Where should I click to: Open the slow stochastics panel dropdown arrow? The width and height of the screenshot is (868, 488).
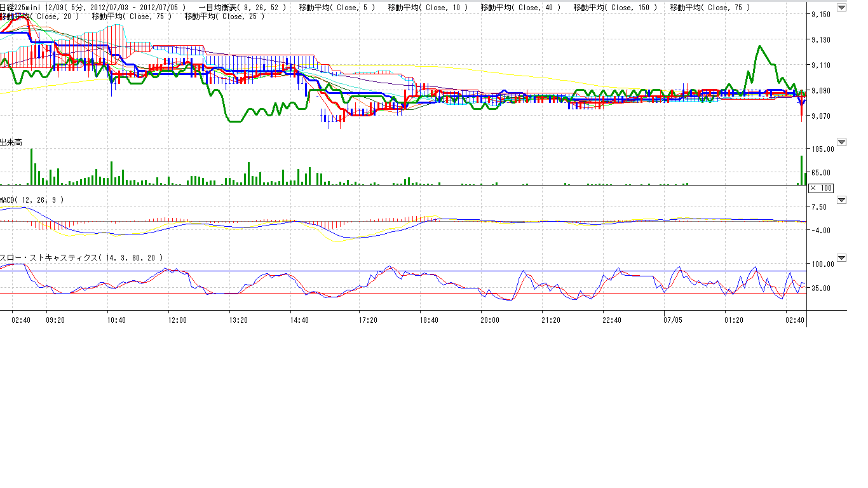(841, 258)
